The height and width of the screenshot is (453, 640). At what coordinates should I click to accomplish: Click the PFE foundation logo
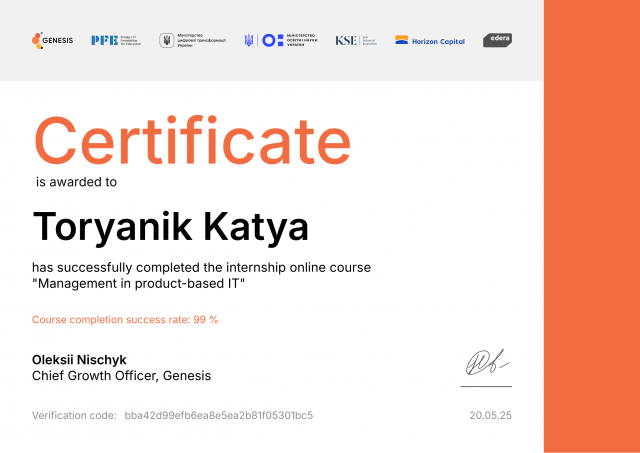[x=117, y=40]
